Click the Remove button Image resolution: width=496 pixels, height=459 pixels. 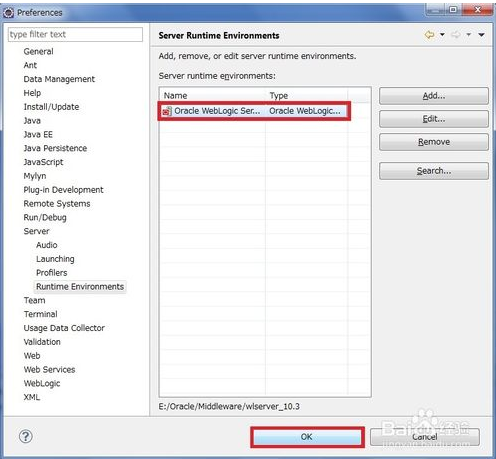(434, 142)
